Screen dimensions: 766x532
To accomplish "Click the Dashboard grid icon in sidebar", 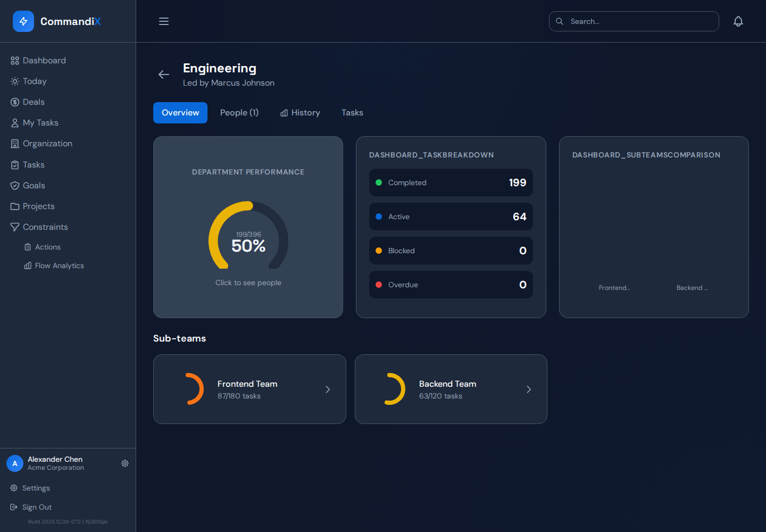I will pos(15,61).
